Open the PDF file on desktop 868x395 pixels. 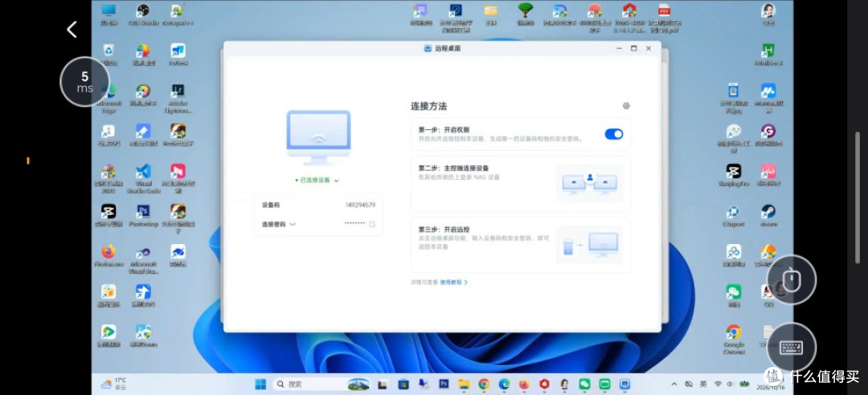pos(665,17)
